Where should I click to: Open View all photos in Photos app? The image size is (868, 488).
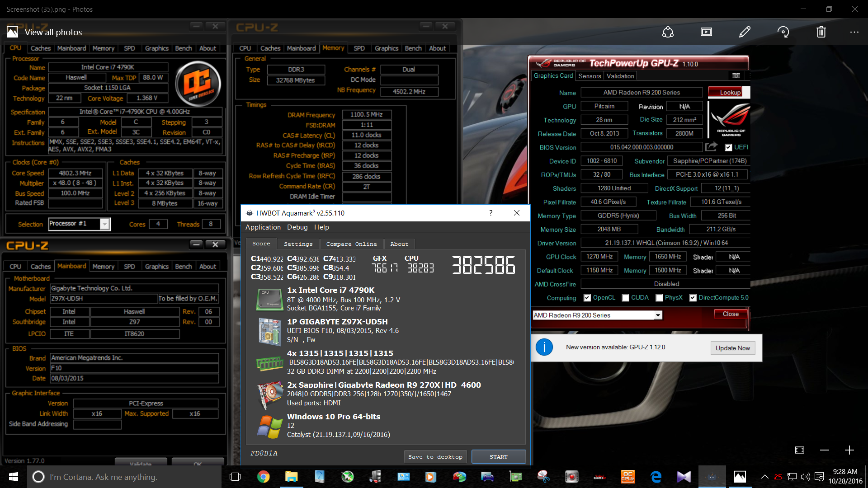[44, 32]
